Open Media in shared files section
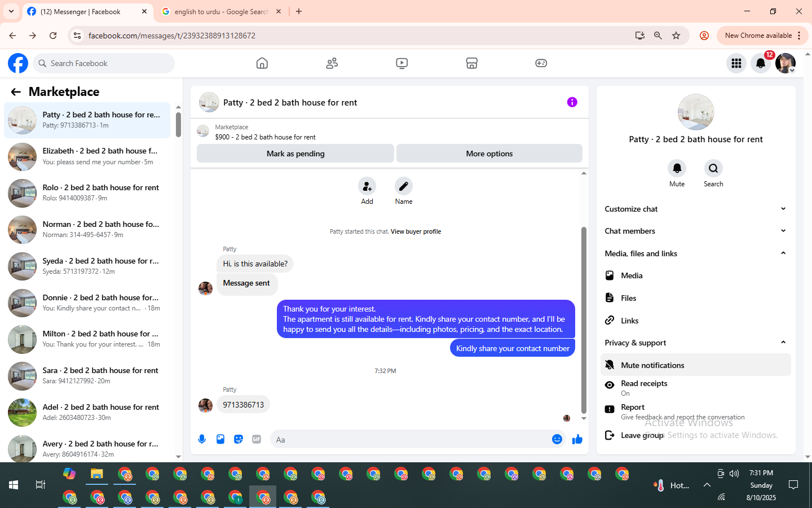 [695, 275]
